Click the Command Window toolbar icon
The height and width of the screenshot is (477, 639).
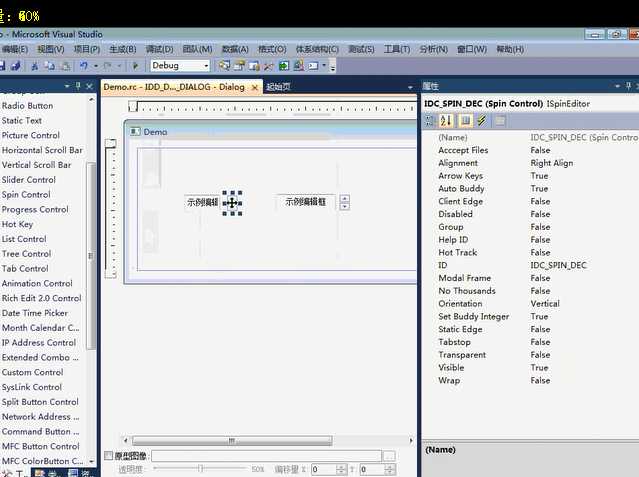pos(313,66)
